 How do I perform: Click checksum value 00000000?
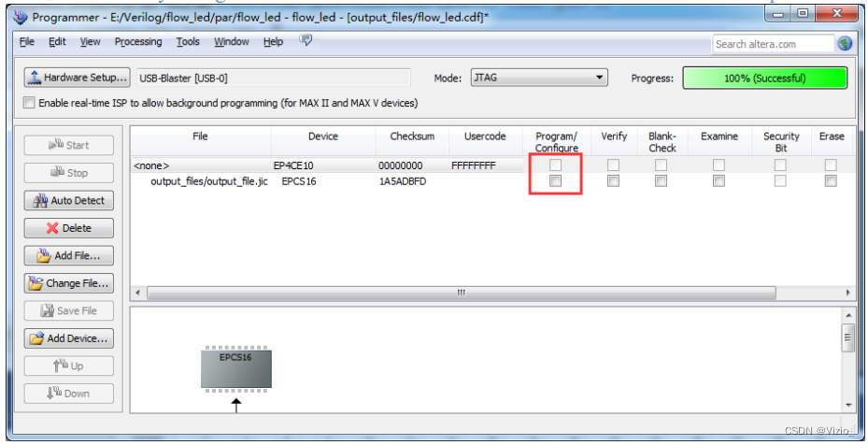tap(400, 165)
